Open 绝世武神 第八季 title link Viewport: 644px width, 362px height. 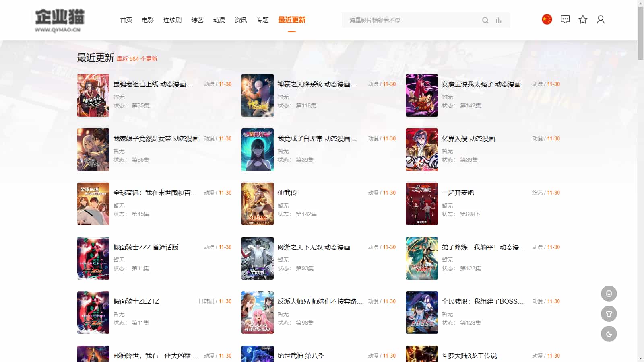pos(301,356)
